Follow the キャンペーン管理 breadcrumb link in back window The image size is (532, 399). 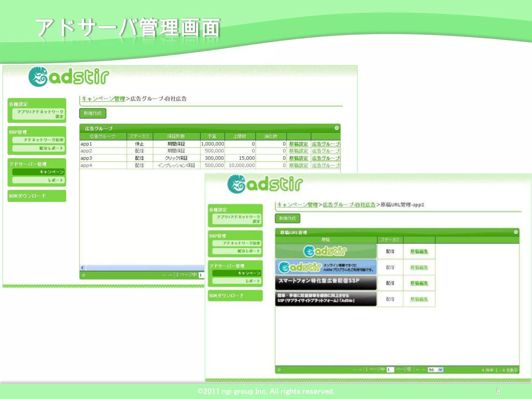(x=103, y=99)
